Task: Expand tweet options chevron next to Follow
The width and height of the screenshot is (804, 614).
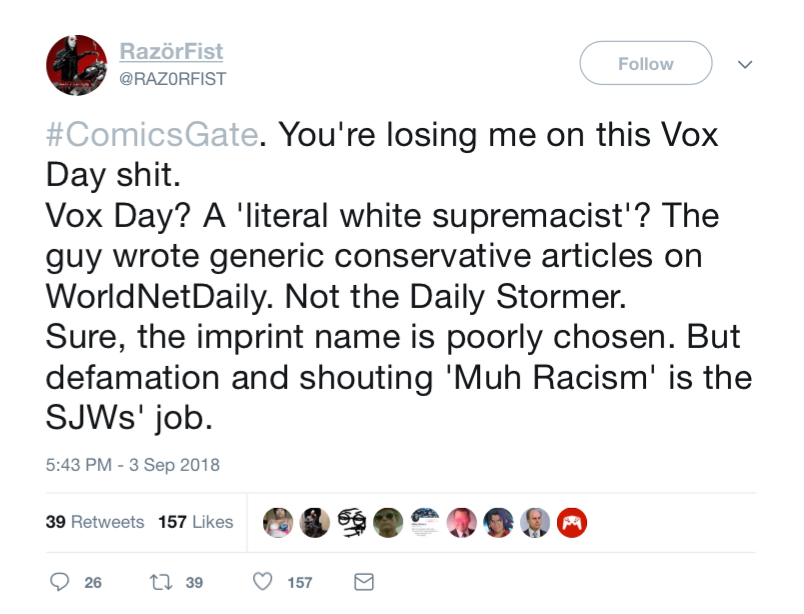Action: coord(745,64)
